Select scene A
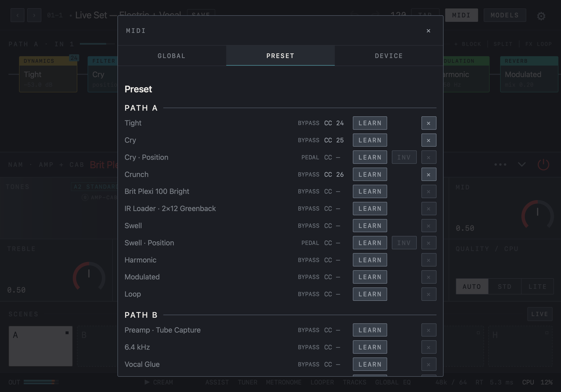This screenshot has width=561, height=392. 41,346
